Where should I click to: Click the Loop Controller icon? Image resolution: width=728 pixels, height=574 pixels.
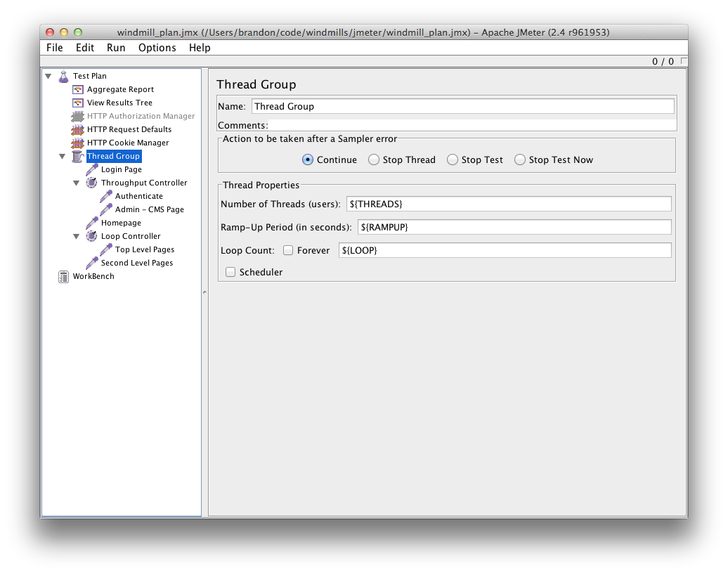tap(92, 236)
